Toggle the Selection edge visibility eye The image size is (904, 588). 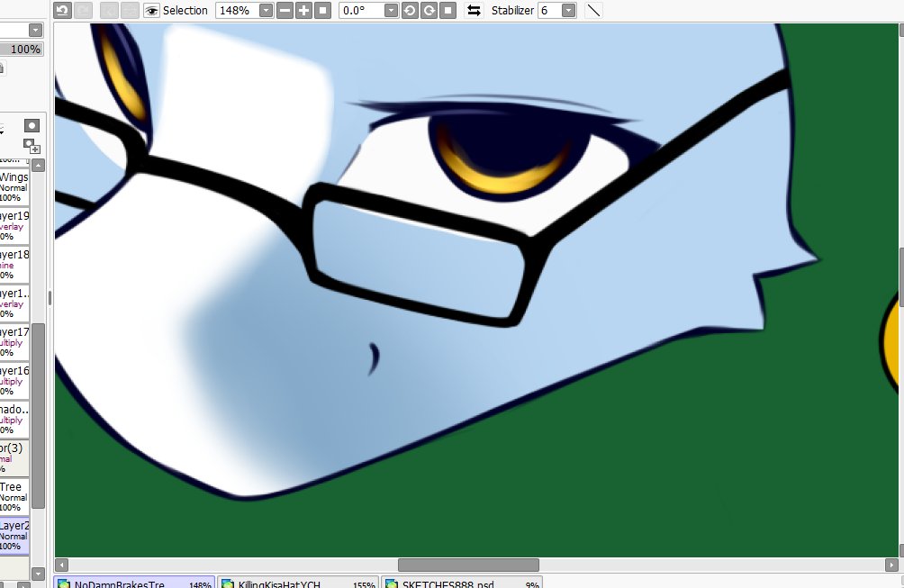click(151, 11)
